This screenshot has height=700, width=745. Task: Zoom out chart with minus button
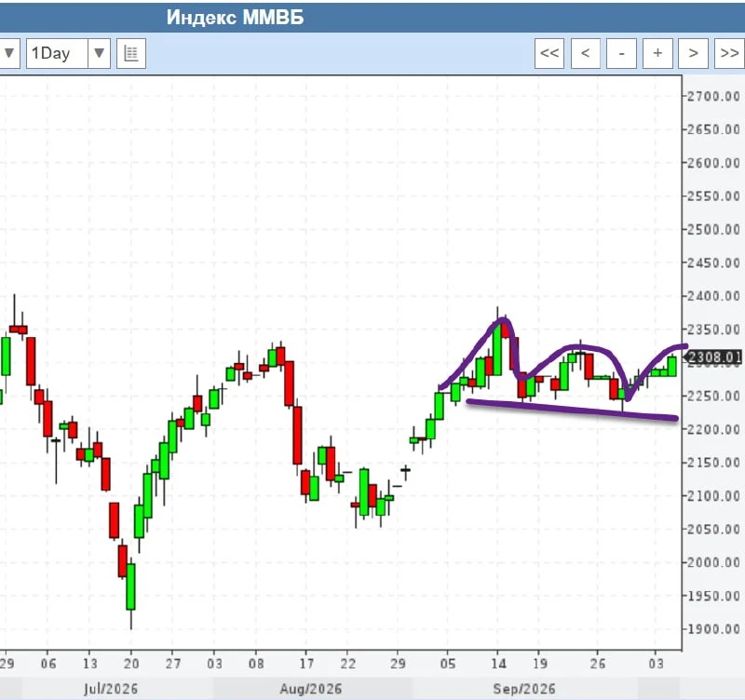(x=621, y=53)
